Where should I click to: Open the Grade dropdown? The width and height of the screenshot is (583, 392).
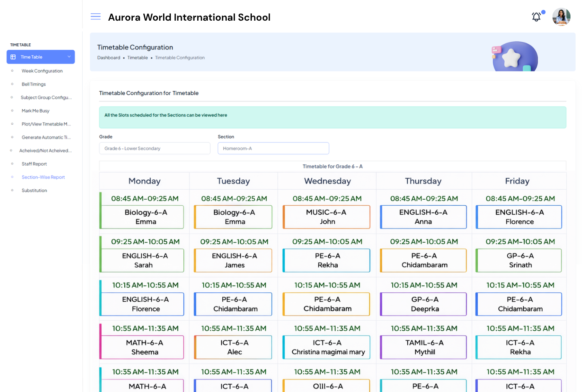point(155,148)
